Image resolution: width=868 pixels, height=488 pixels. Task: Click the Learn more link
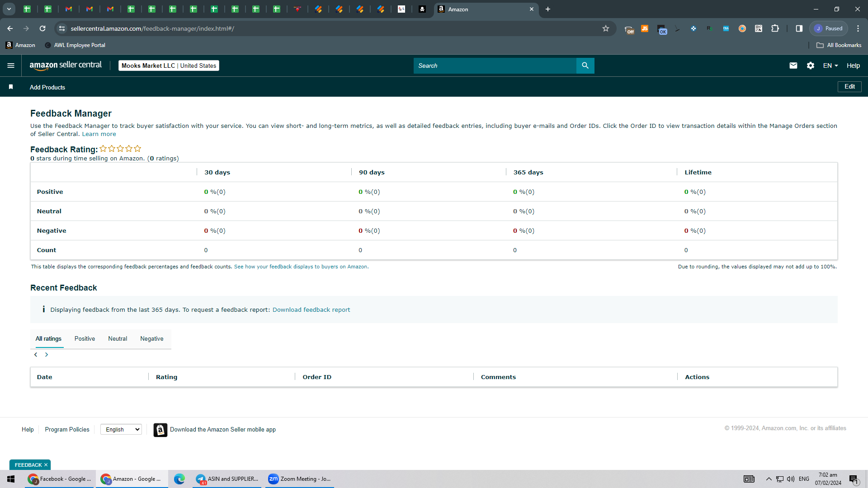(x=99, y=134)
